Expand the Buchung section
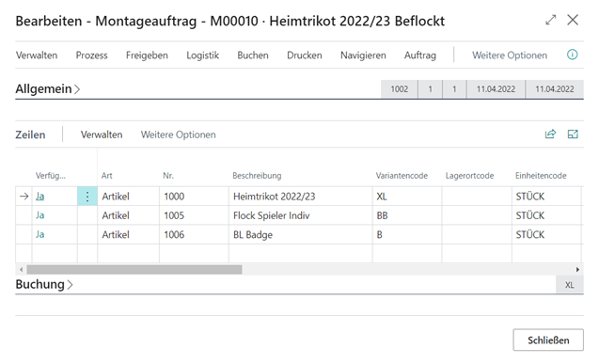599x364 pixels. 44,285
